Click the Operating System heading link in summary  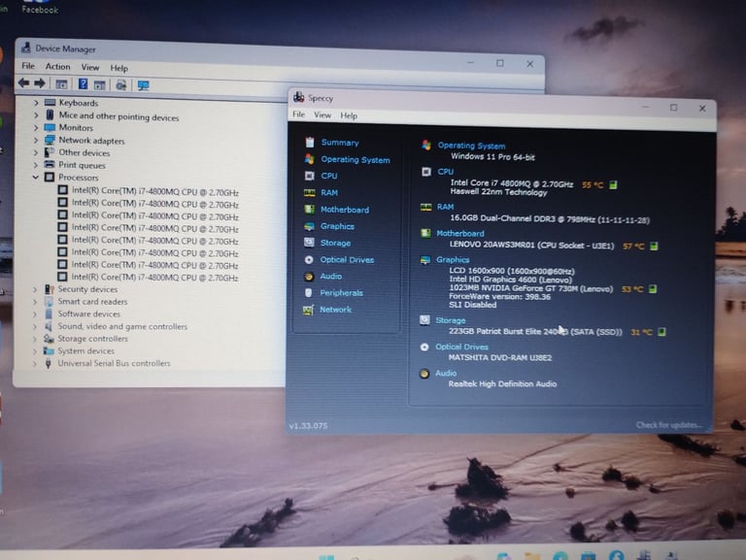[471, 146]
